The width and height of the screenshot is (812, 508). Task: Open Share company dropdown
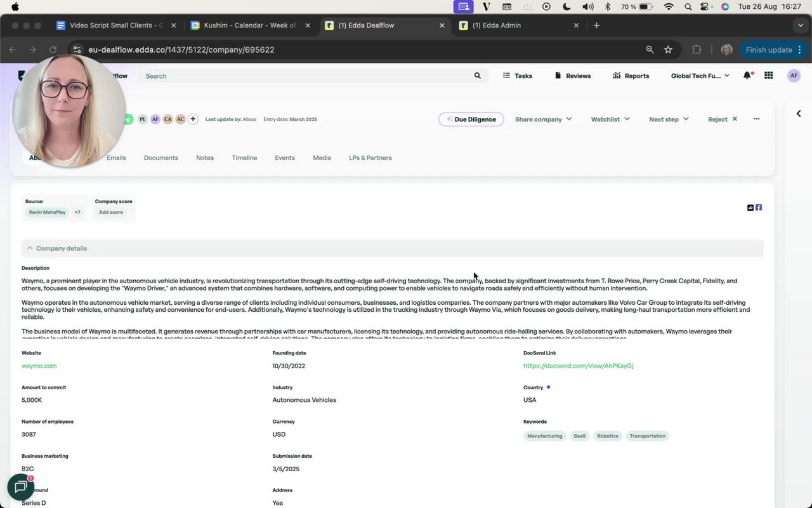pyautogui.click(x=544, y=119)
